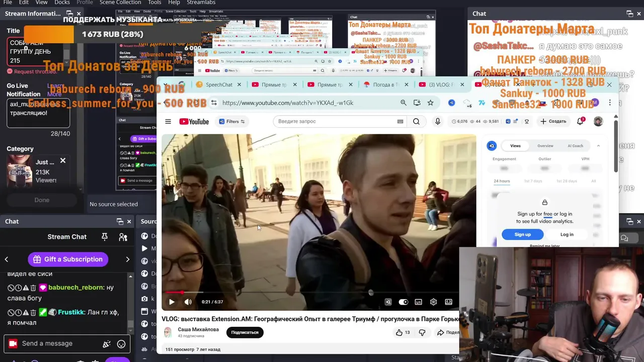
Task: Delete baburech_reborn's chat message
Action: pyautogui.click(x=33, y=288)
